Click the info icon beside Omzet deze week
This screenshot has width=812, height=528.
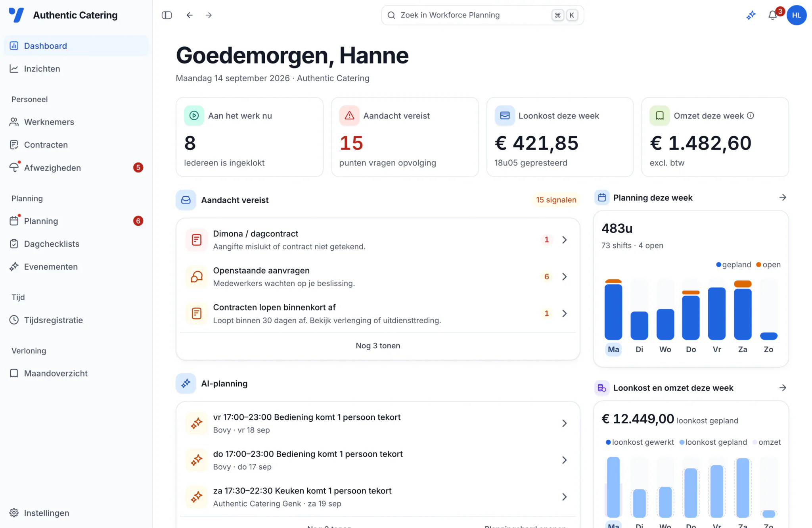751,115
